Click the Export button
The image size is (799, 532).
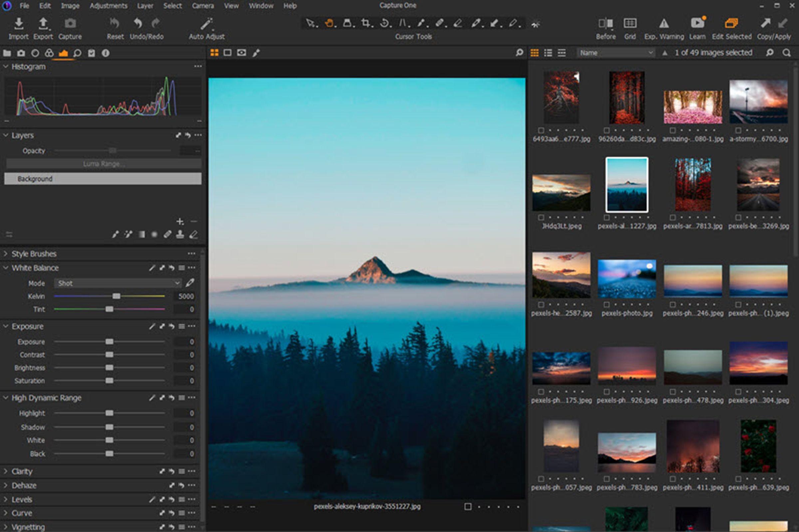43,29
